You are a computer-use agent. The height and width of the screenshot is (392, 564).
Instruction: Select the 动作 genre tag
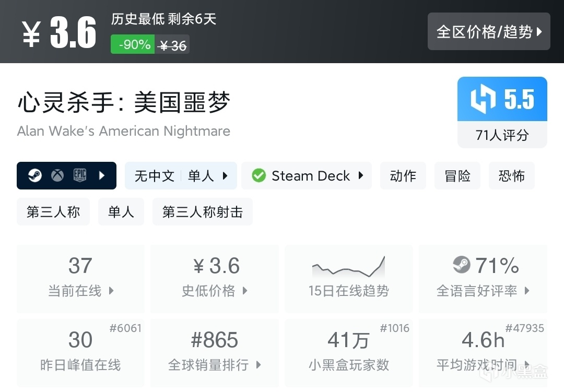coord(403,175)
